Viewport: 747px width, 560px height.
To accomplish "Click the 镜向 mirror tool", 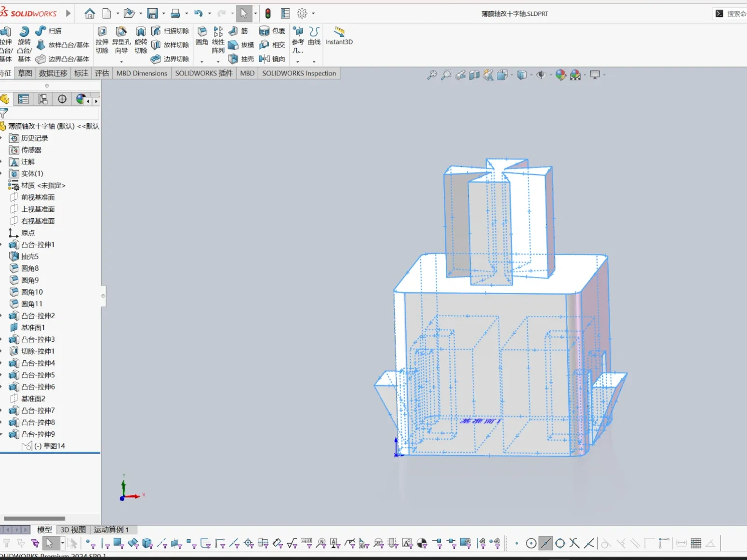I will click(272, 59).
